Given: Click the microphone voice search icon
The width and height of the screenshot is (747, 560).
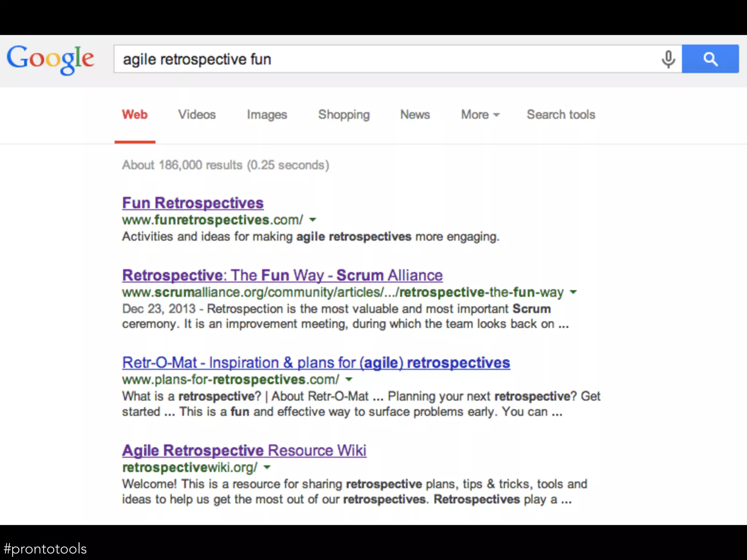Looking at the screenshot, I should coord(668,59).
